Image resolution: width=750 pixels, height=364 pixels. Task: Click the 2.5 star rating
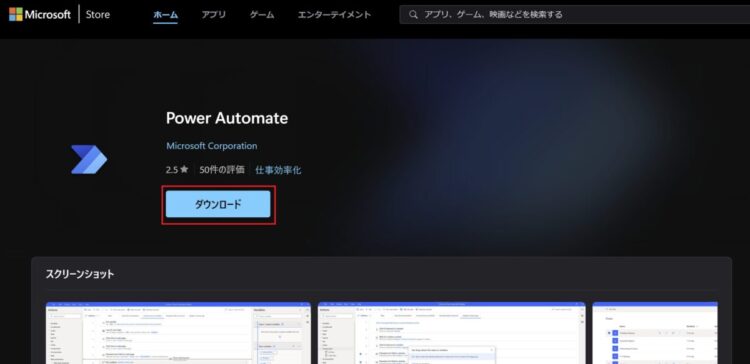177,170
